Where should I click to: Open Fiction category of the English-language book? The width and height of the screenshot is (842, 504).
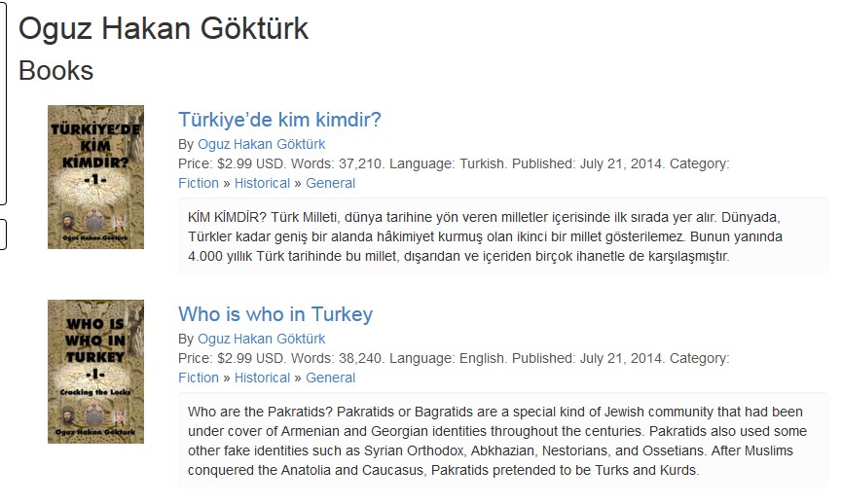(x=199, y=378)
